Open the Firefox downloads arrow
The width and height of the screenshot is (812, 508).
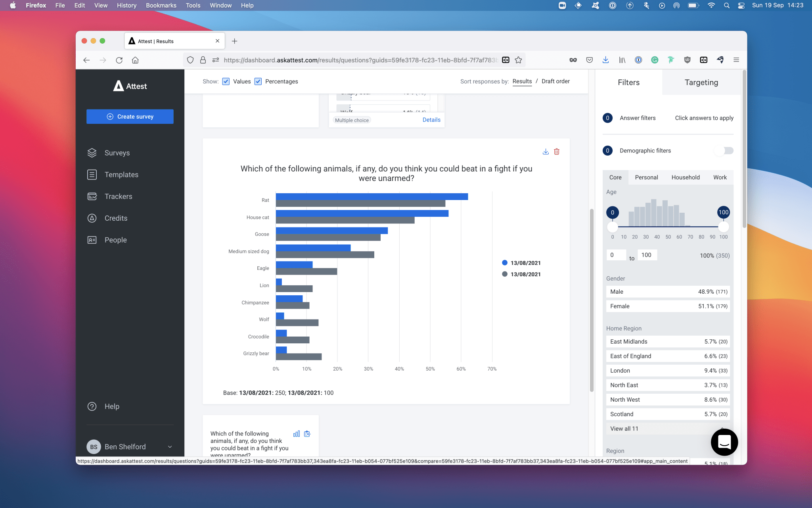[x=605, y=60]
